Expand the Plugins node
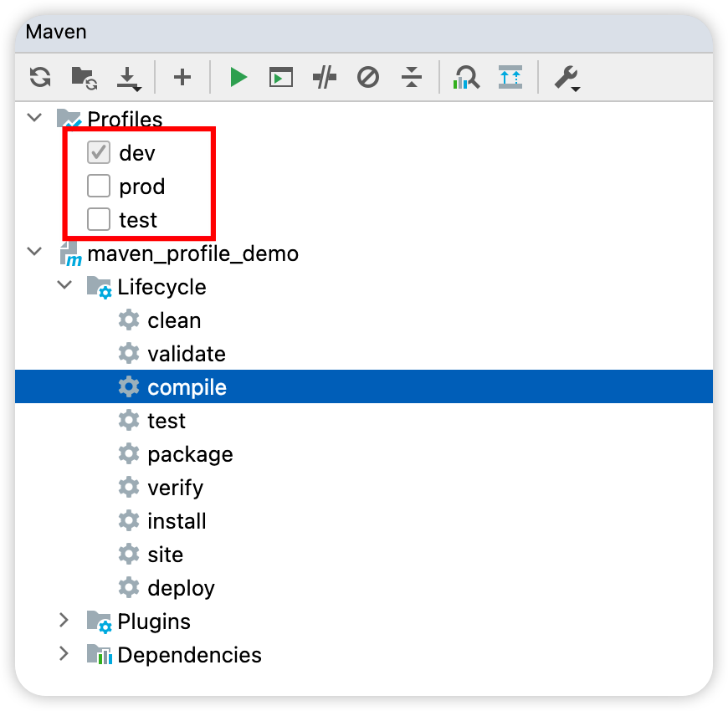 click(64, 620)
